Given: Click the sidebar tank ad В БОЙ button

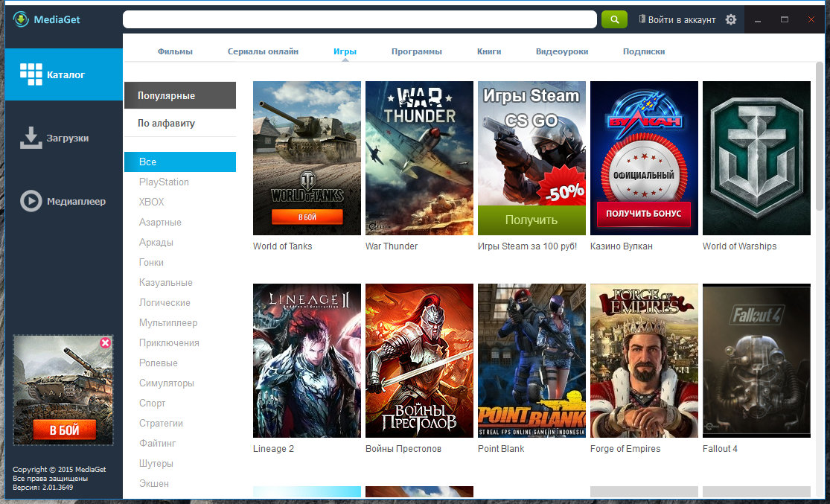Looking at the screenshot, I should [65, 430].
